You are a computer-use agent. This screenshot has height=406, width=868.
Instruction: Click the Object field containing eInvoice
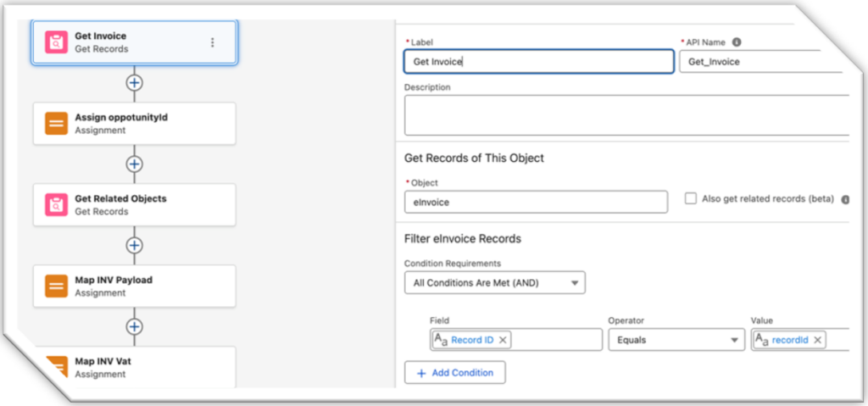(x=536, y=202)
